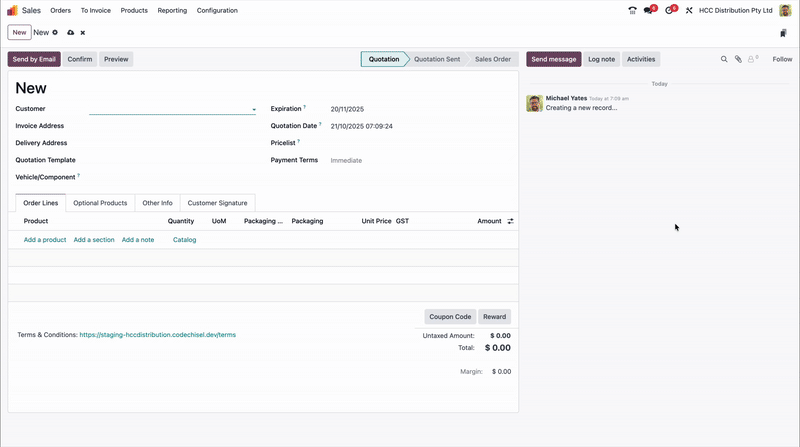Click the Add a product link

click(x=45, y=240)
